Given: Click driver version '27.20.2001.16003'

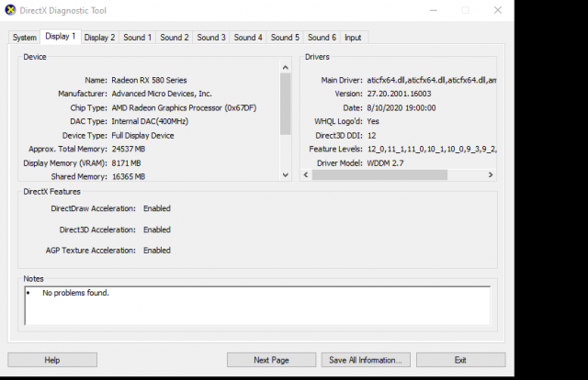Looking at the screenshot, I should tap(399, 94).
